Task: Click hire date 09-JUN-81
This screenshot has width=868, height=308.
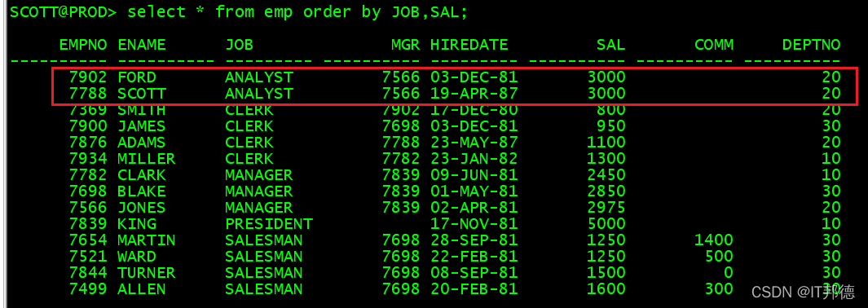Action: pos(474,174)
